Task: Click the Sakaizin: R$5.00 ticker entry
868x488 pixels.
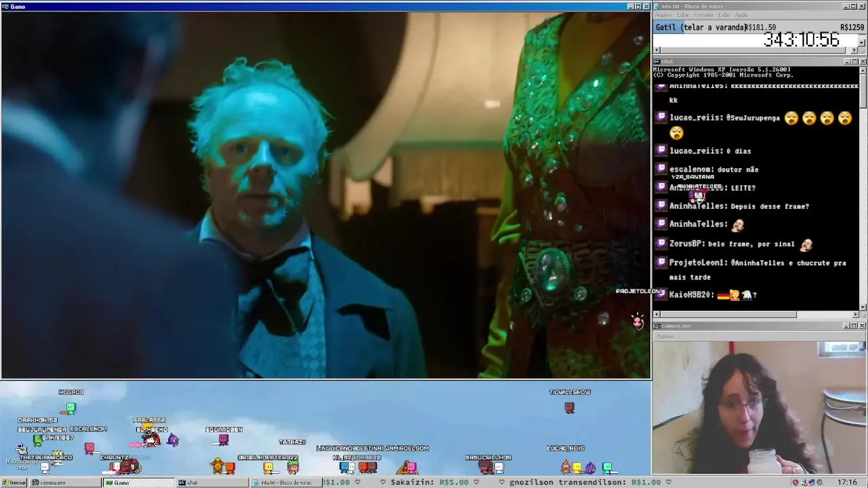Action: coord(430,482)
